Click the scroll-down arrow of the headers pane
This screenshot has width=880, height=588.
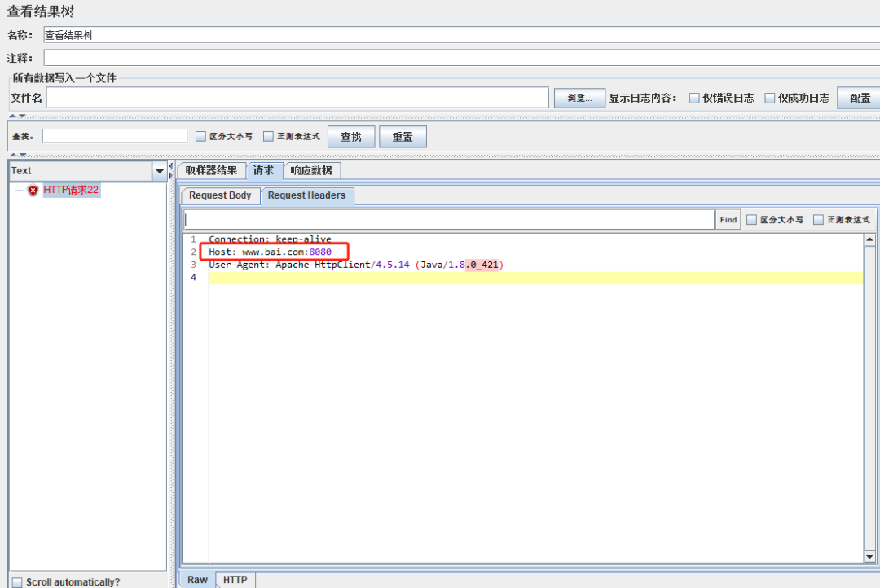click(870, 556)
